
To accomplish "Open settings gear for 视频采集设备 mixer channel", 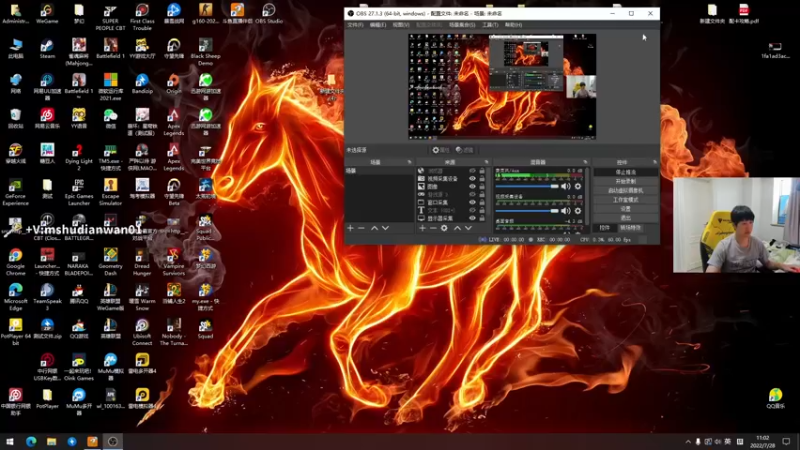I will [578, 211].
